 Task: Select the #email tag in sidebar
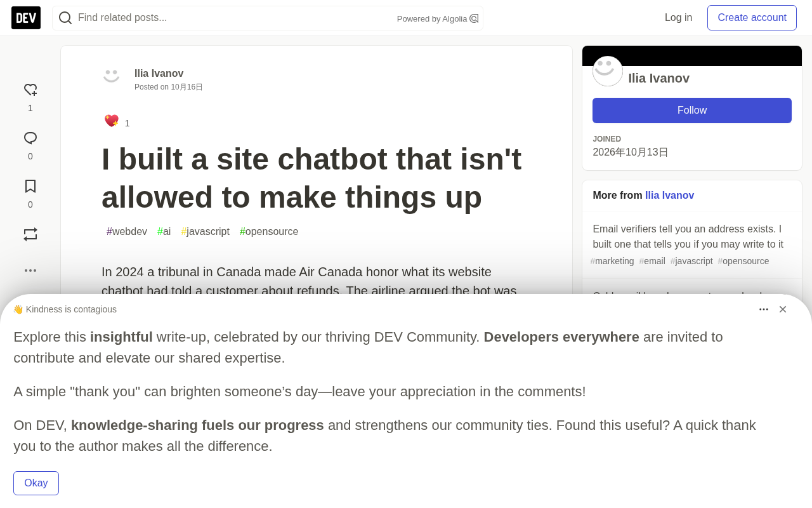[652, 261]
